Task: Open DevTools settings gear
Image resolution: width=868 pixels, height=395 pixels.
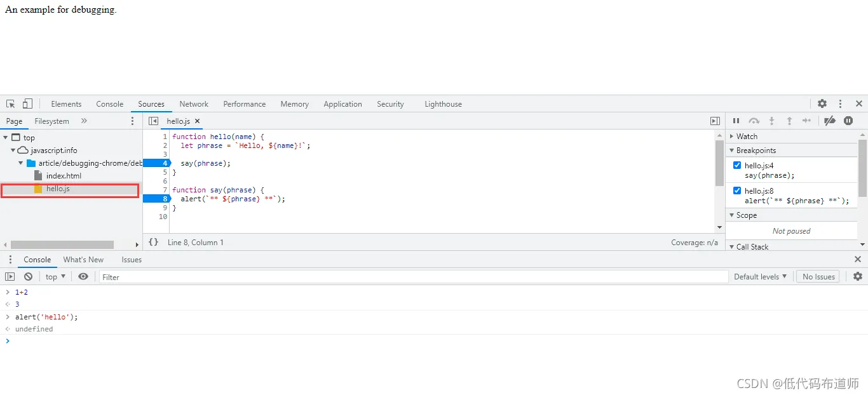Action: 822,104
